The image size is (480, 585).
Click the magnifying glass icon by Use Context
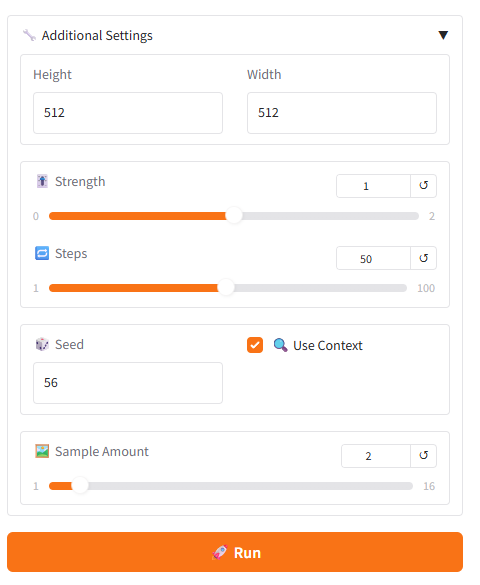(280, 345)
